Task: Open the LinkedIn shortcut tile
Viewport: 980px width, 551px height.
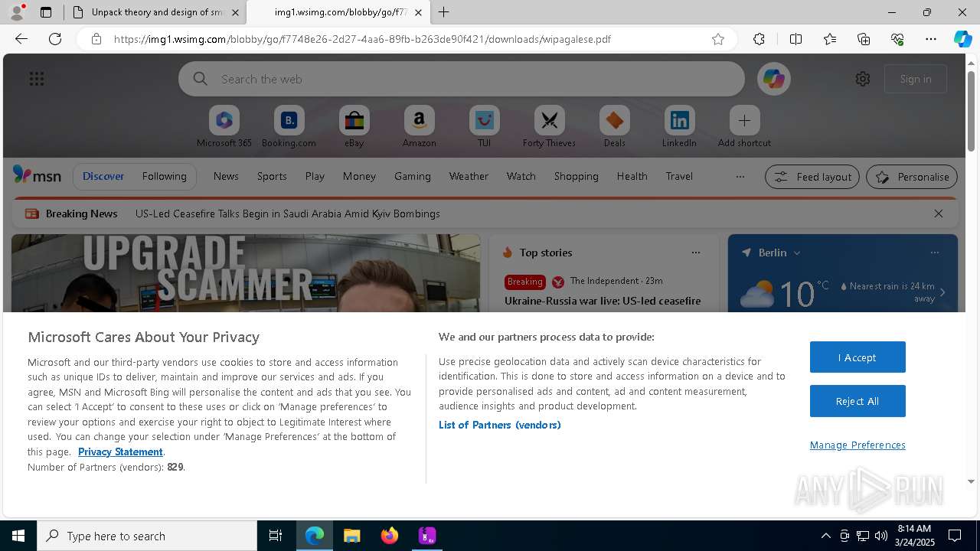Action: pos(679,127)
